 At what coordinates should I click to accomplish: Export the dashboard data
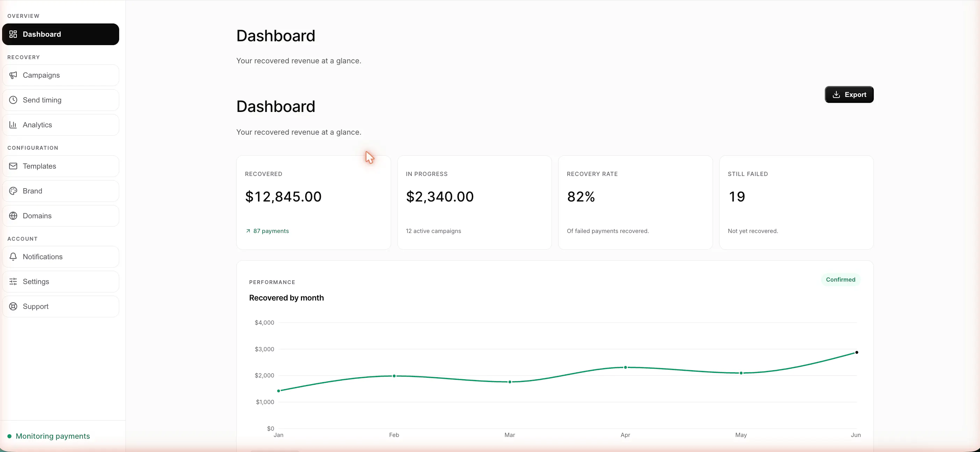click(849, 94)
